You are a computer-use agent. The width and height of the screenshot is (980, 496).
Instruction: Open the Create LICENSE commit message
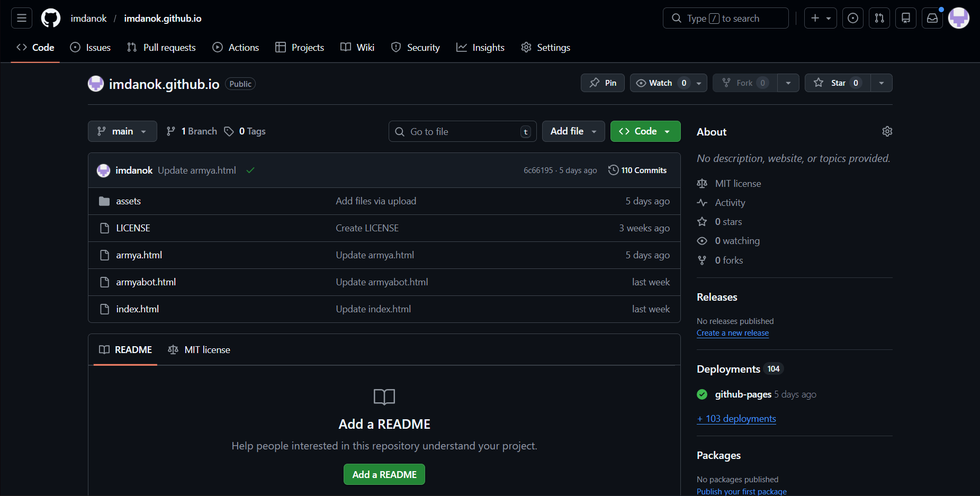[x=367, y=228]
